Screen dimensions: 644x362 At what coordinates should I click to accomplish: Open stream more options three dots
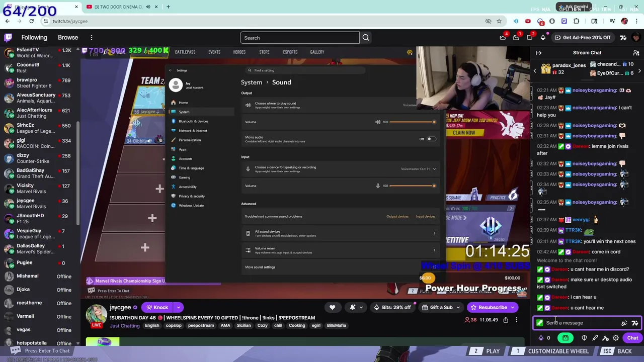(516, 320)
